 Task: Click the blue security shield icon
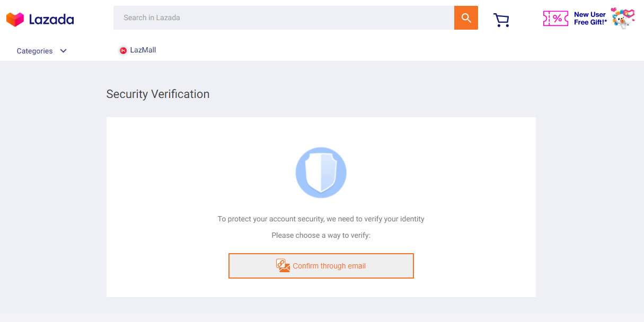[x=321, y=173]
